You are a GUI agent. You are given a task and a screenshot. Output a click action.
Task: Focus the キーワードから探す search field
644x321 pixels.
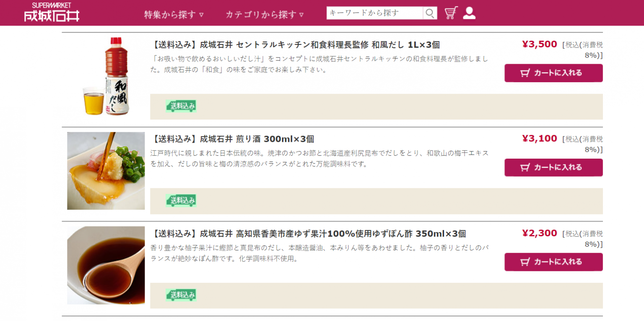[375, 13]
